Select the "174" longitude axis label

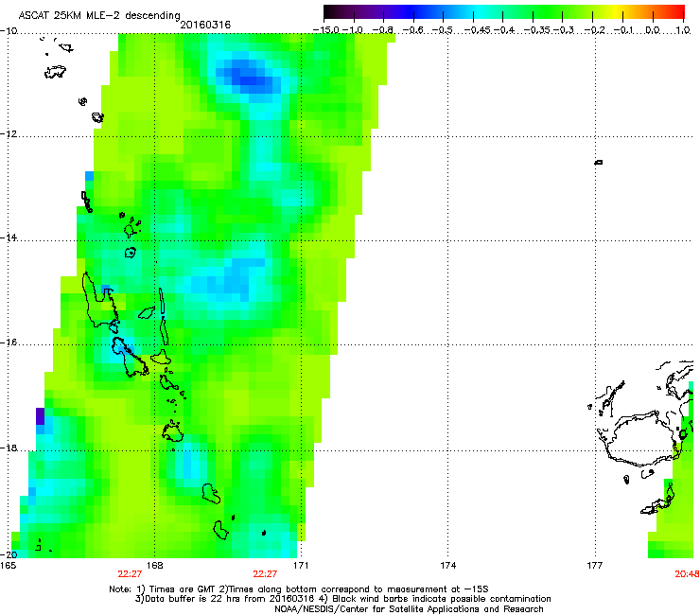447,566
